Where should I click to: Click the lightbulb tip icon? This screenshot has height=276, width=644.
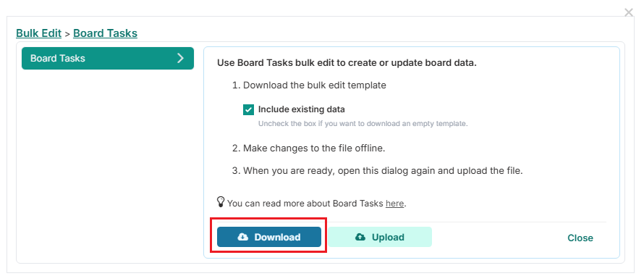tap(221, 202)
